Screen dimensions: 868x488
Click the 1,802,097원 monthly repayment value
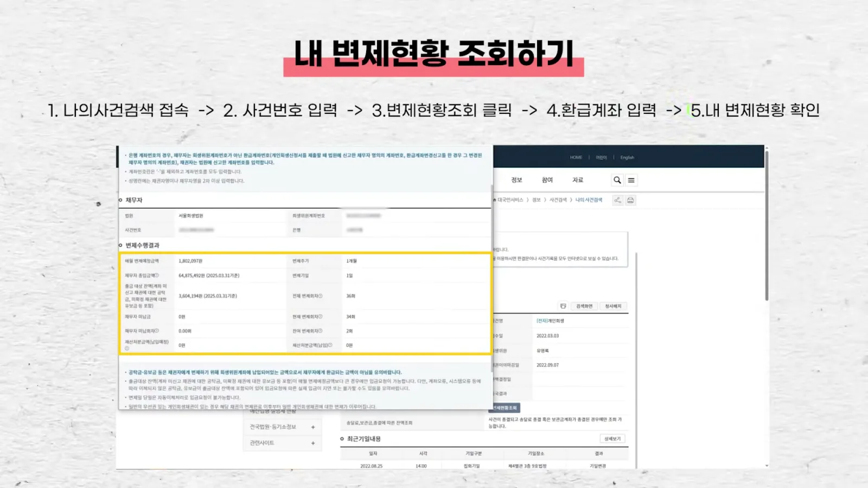(x=190, y=261)
